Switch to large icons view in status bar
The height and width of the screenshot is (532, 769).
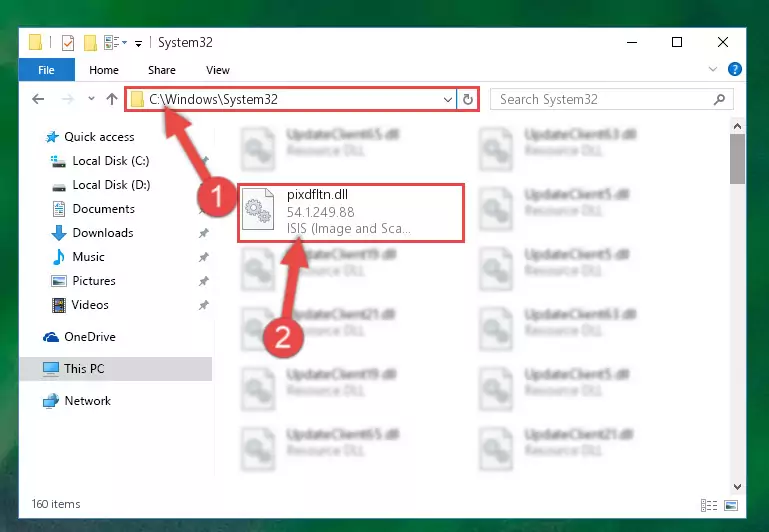click(731, 505)
